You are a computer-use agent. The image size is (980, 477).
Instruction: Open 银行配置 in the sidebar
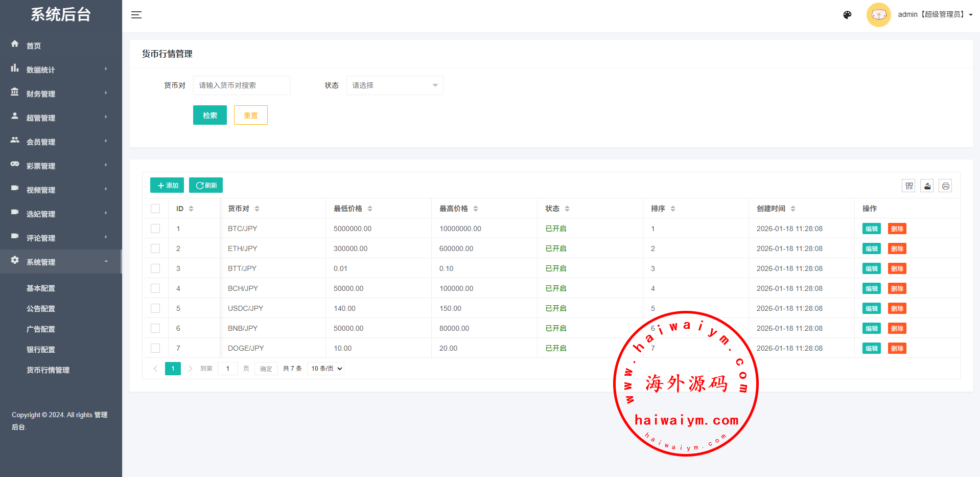(41, 350)
